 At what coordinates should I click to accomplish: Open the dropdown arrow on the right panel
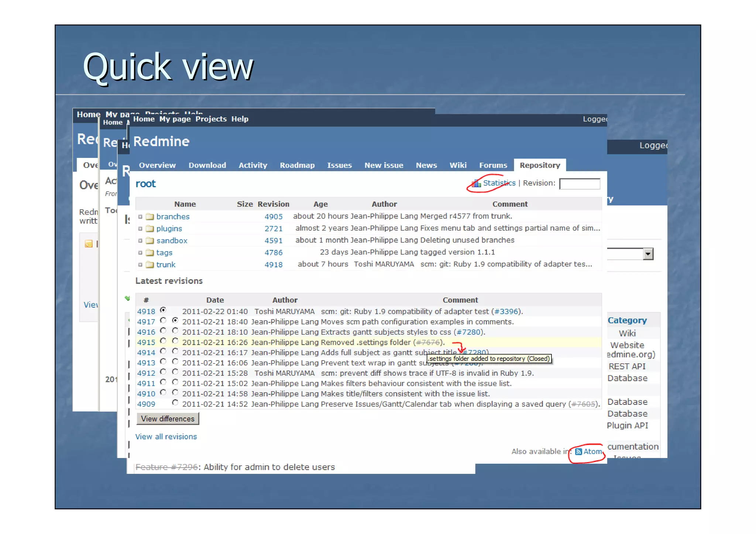(x=648, y=254)
